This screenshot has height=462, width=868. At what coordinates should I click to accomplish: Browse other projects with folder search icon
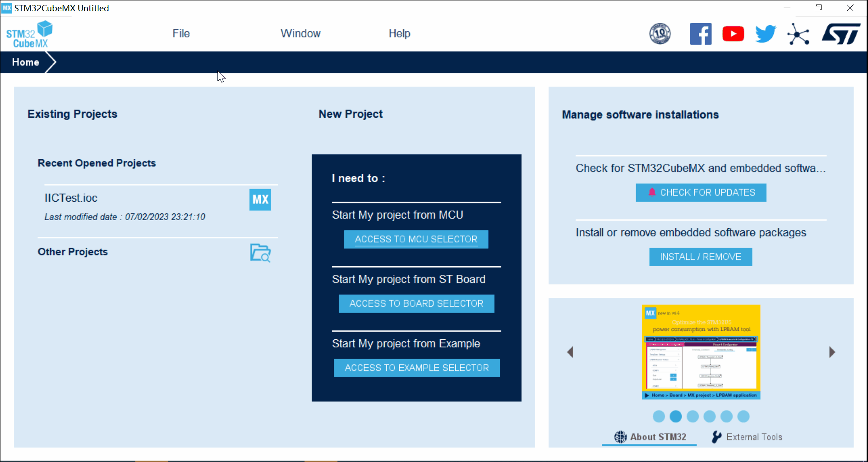click(x=260, y=253)
